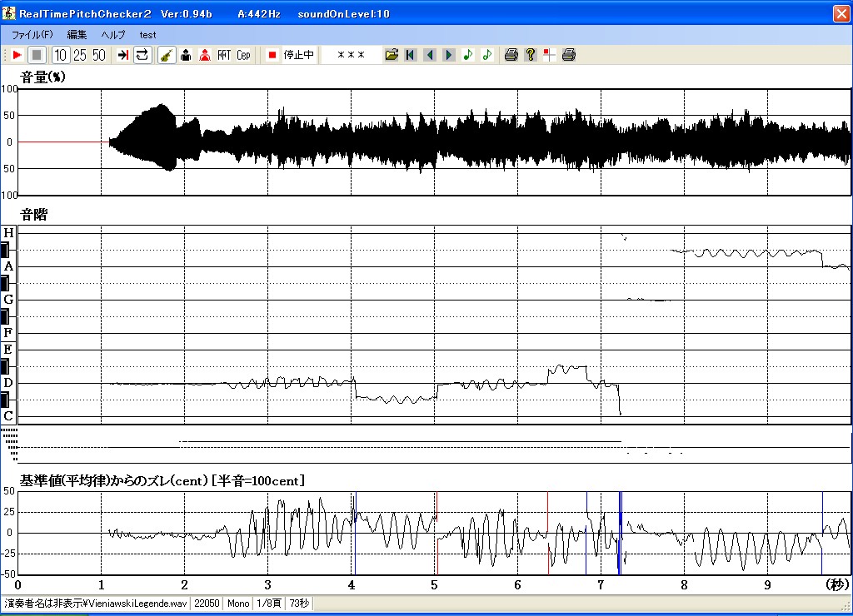The height and width of the screenshot is (616, 853).
Task: Open the test menu
Action: [147, 35]
